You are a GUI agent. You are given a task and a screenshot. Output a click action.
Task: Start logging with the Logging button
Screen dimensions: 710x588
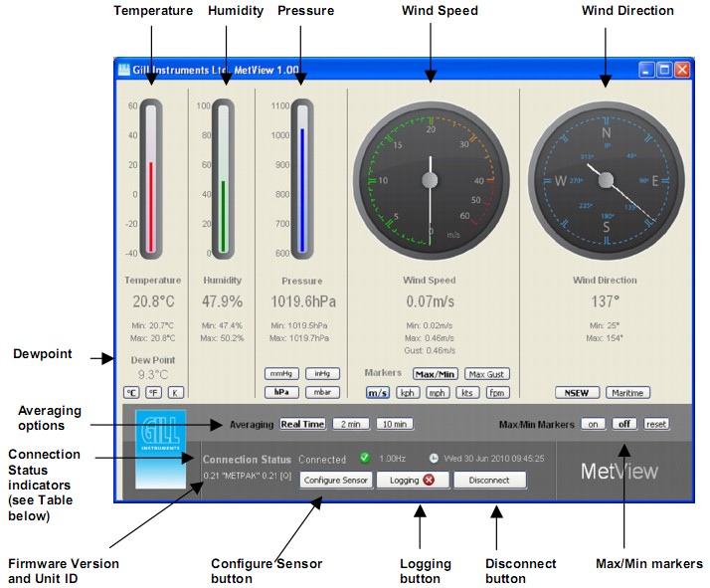(x=413, y=480)
